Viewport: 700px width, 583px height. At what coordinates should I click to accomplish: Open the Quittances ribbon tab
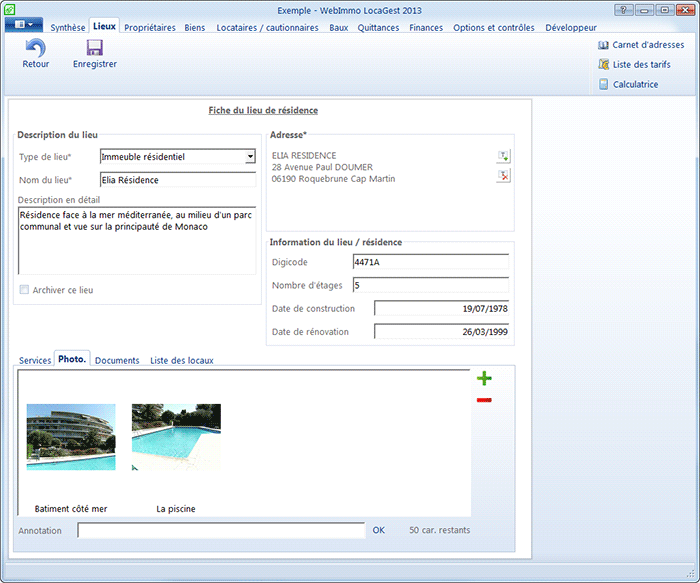(x=379, y=28)
